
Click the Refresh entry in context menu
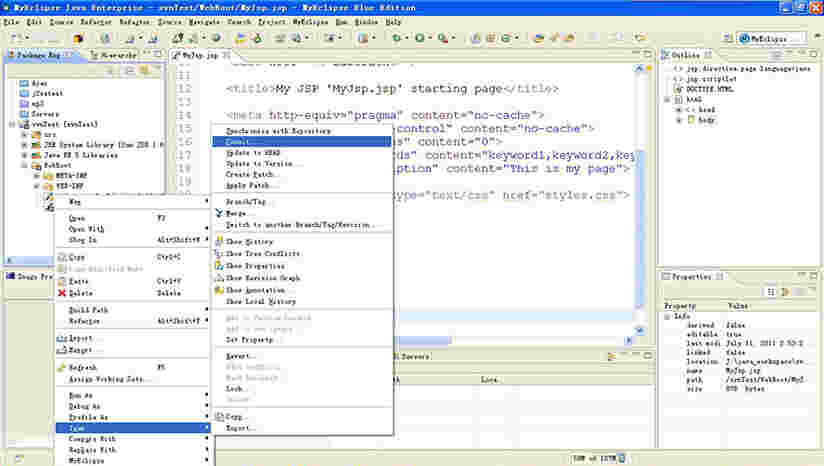click(x=82, y=367)
